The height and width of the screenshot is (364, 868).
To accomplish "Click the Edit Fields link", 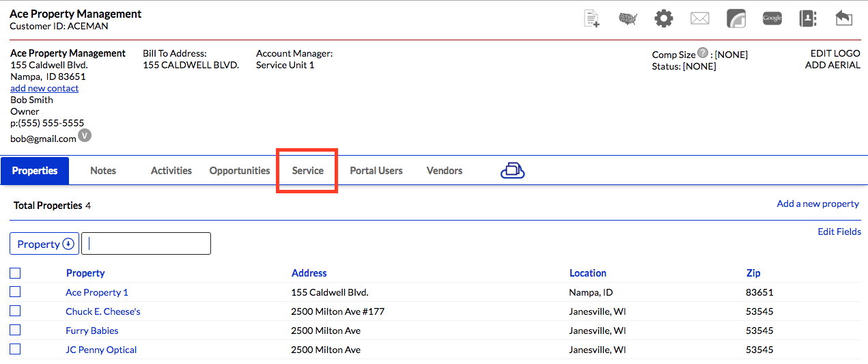I will [839, 232].
